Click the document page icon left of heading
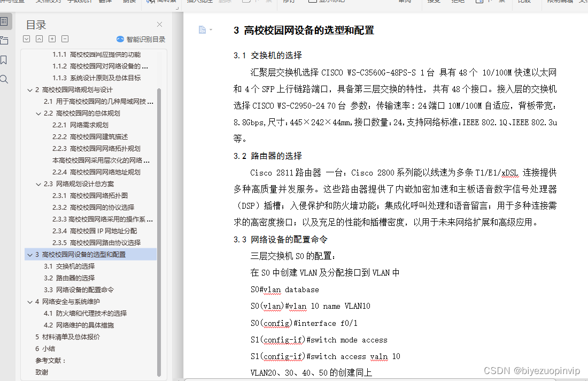The image size is (588, 381). click(202, 29)
